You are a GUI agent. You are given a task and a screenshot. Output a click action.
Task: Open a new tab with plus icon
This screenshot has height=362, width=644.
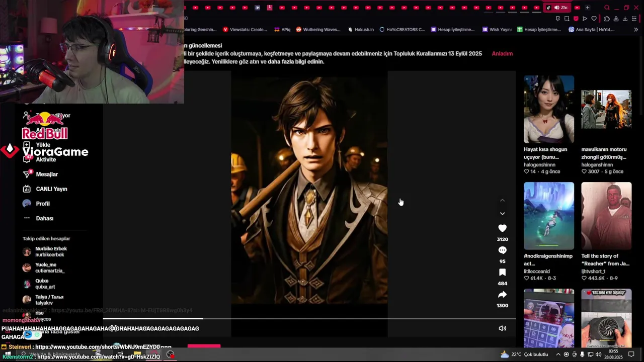coord(587,8)
